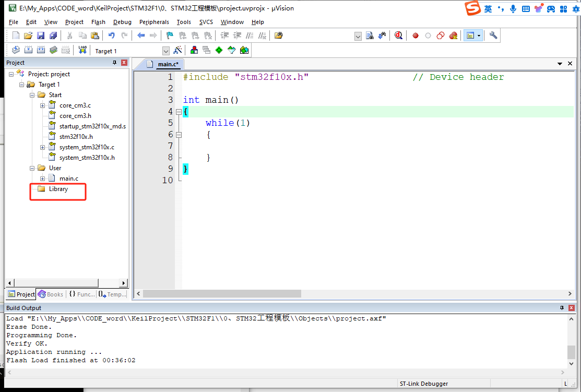Collapse the Project: project root node
This screenshot has width=581, height=392.
(11, 74)
